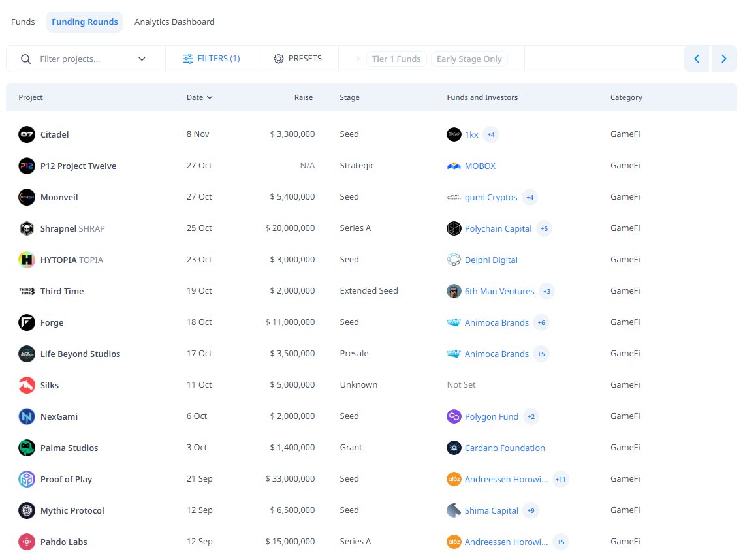This screenshot has width=743, height=560.
Task: Click the Polygon Fund logo
Action: (454, 416)
